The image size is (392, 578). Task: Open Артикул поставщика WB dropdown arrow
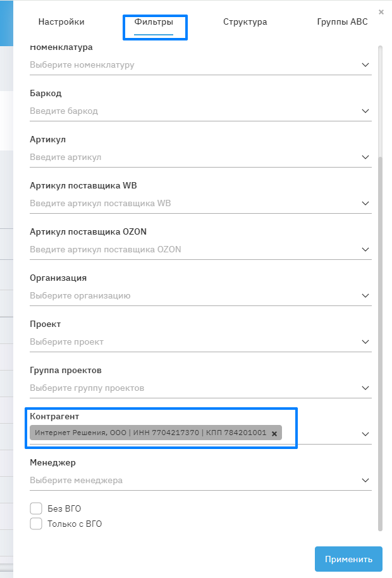tap(365, 203)
